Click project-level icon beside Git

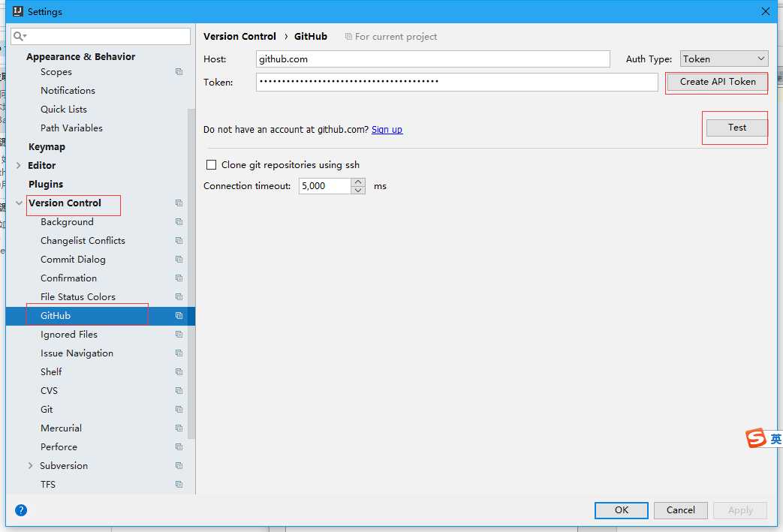[179, 409]
